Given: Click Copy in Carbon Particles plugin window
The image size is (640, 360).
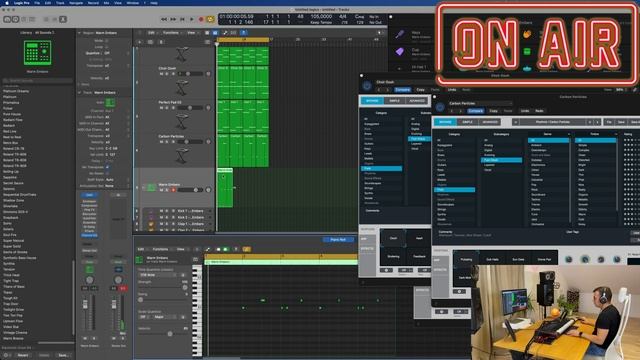Looking at the screenshot, I should tap(493, 111).
